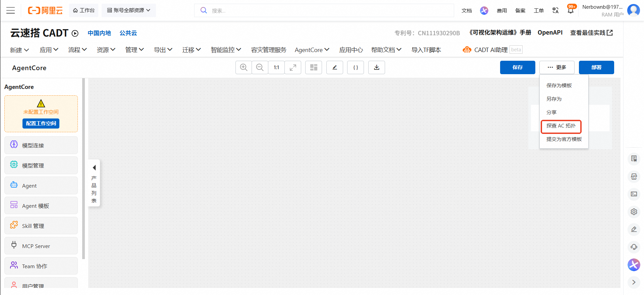Click the top search input field
The width and height of the screenshot is (644, 295).
[x=324, y=10]
